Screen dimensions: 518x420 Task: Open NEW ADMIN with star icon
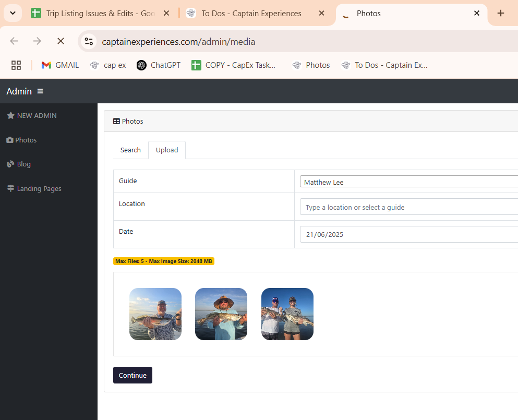(32, 116)
